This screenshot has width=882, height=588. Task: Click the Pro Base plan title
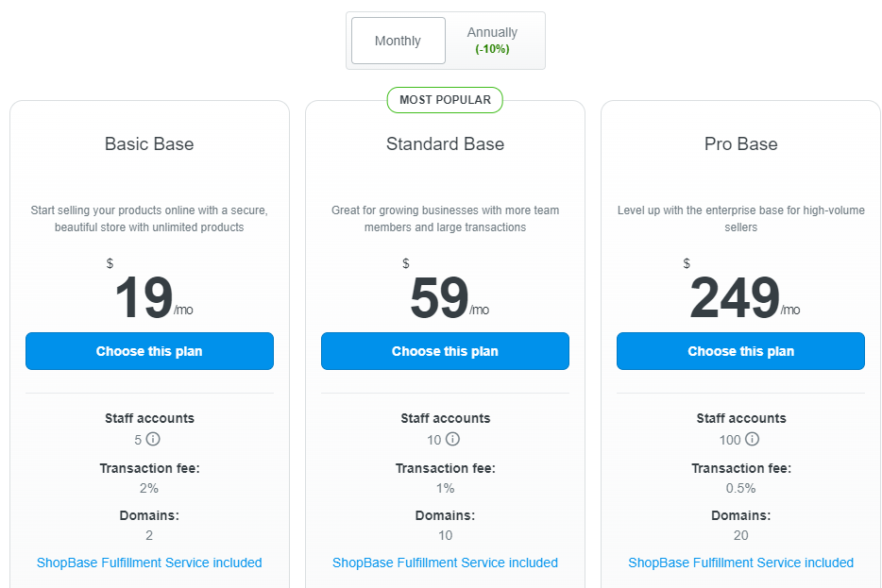[740, 143]
